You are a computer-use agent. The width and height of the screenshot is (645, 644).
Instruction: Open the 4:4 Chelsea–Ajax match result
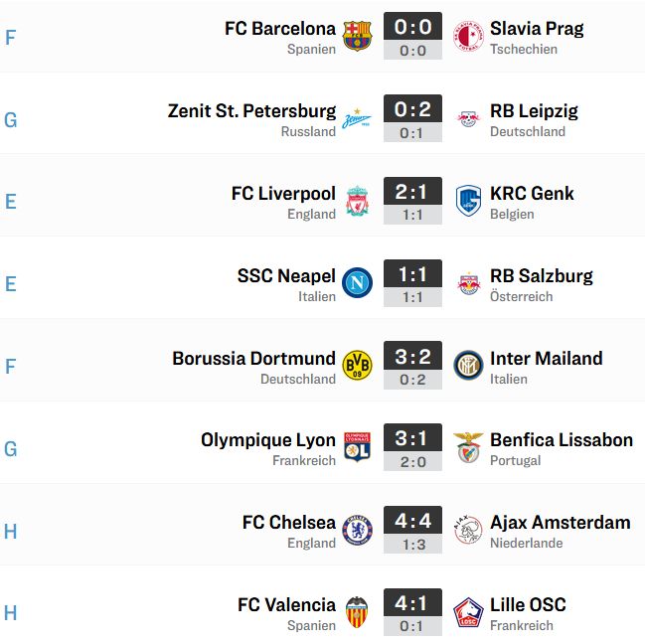[413, 530]
